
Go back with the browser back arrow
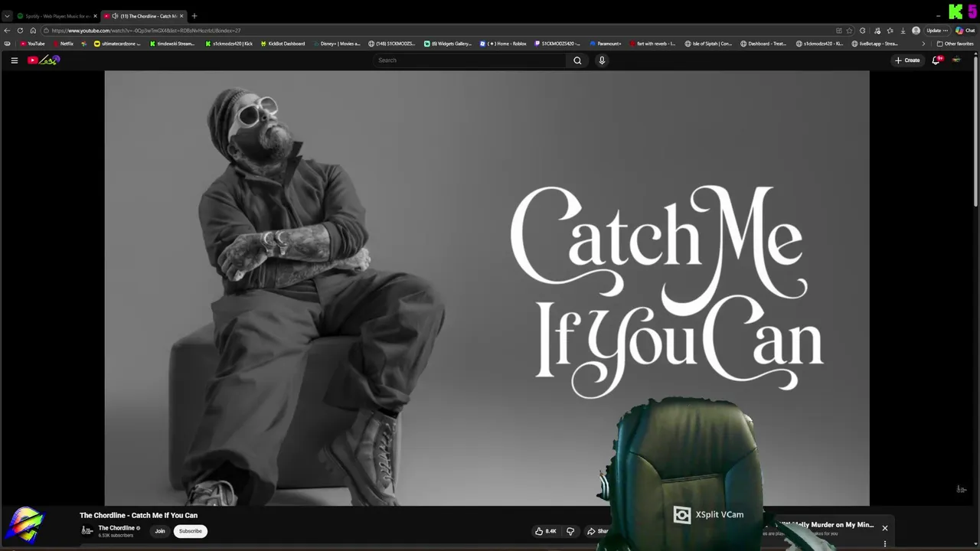point(8,31)
